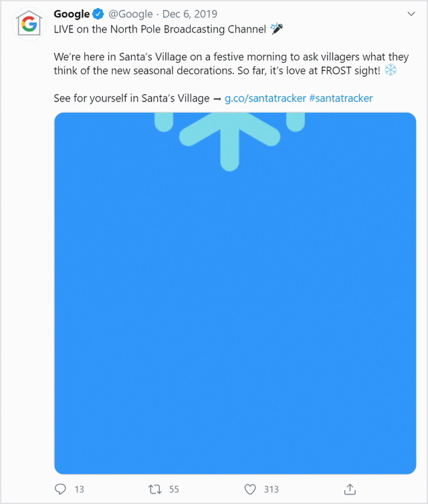Click the blue verified badge

(x=98, y=14)
